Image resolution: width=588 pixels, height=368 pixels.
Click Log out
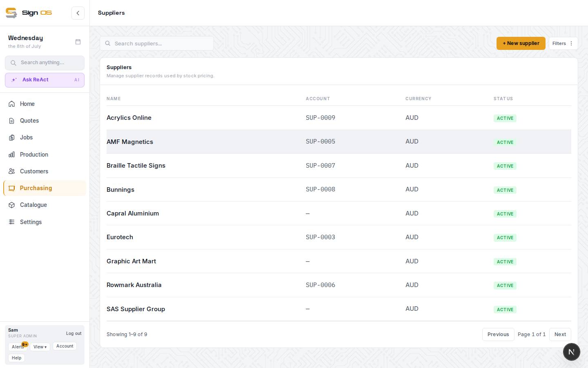(74, 333)
